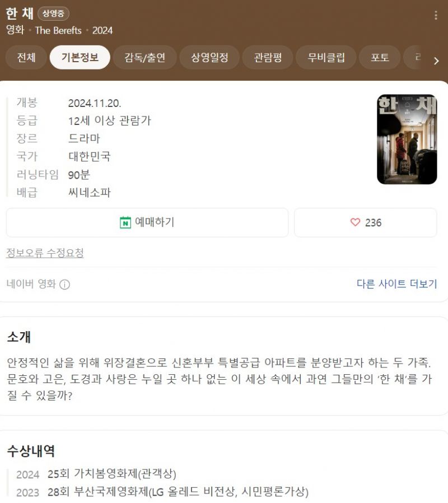This screenshot has width=448, height=503.
Task: Click the 예매하기 booking button
Action: [147, 222]
